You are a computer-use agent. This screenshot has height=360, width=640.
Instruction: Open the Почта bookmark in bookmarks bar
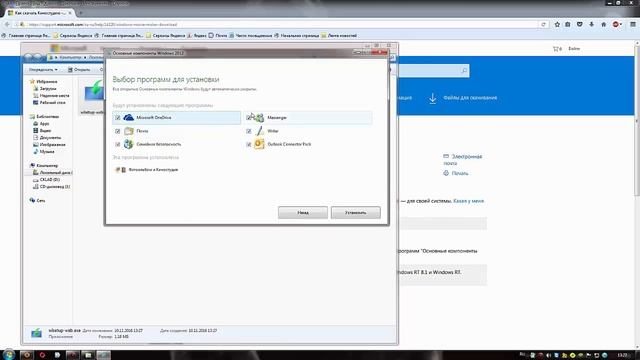pos(218,36)
